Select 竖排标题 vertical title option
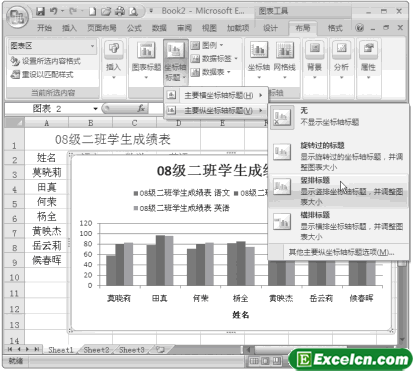413x371 pixels. 339,191
